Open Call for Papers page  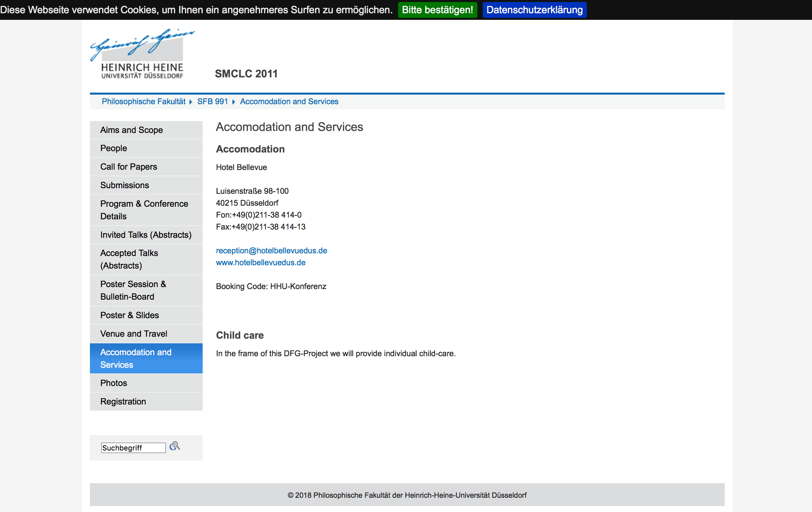129,167
